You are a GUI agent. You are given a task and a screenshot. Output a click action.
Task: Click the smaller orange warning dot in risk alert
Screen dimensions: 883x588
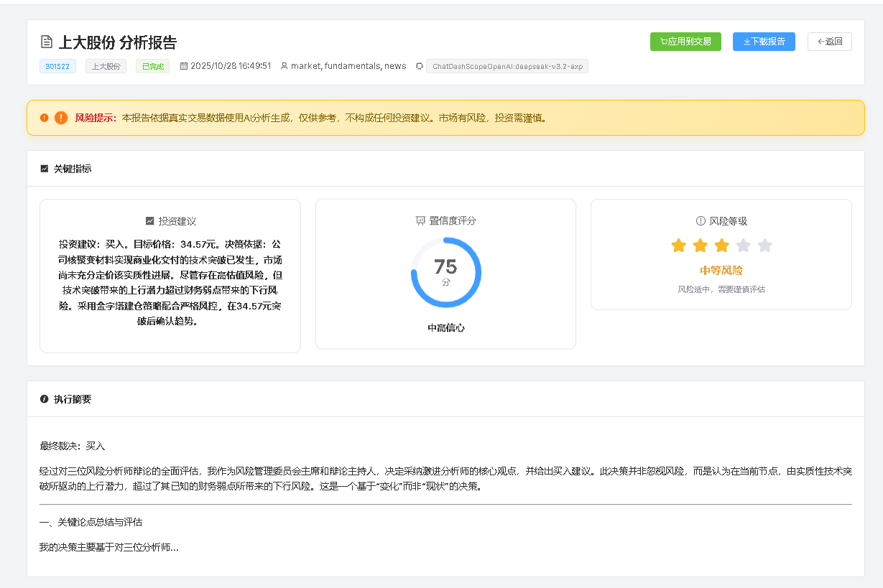[45, 118]
